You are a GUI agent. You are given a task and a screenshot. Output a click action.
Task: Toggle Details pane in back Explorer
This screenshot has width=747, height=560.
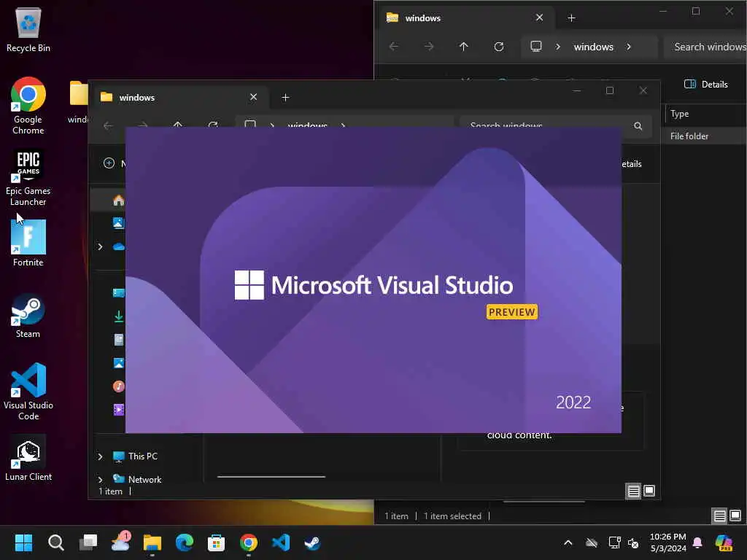[705, 85]
